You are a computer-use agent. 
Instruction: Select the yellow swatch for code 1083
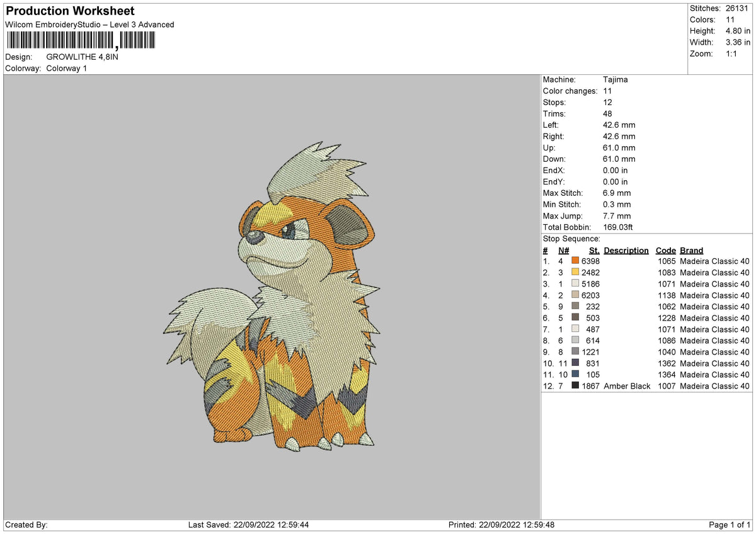tap(575, 272)
